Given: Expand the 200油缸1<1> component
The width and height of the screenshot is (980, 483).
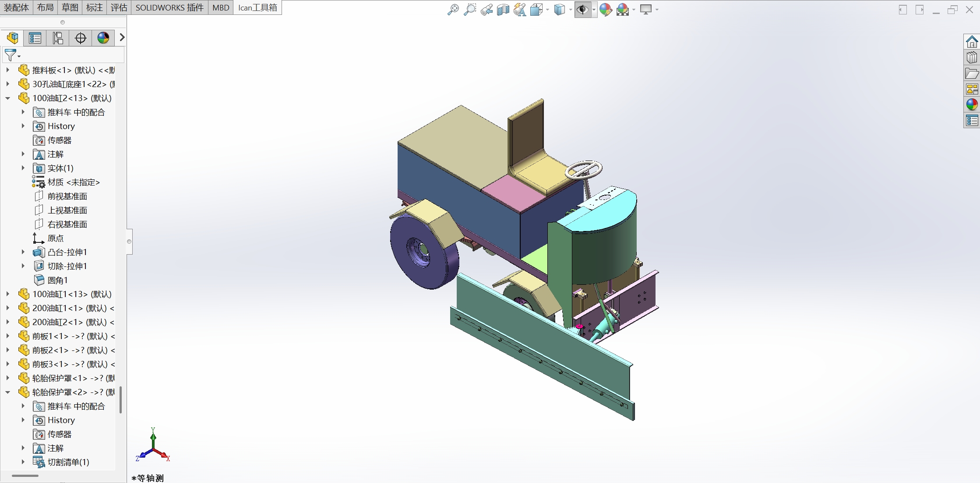Looking at the screenshot, I should pyautogui.click(x=8, y=308).
